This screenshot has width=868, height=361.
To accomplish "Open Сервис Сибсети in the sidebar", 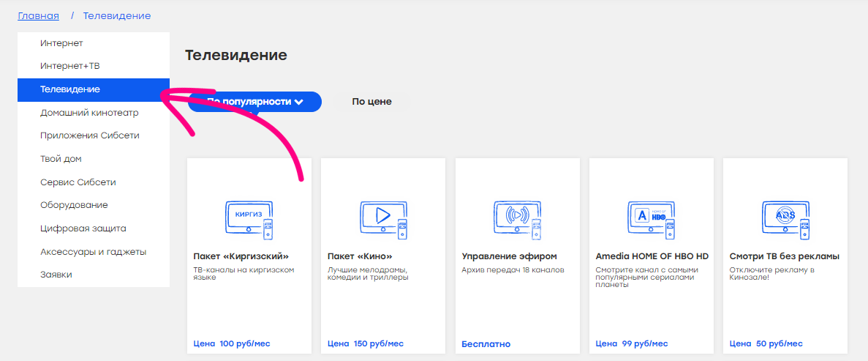I will click(x=94, y=182).
